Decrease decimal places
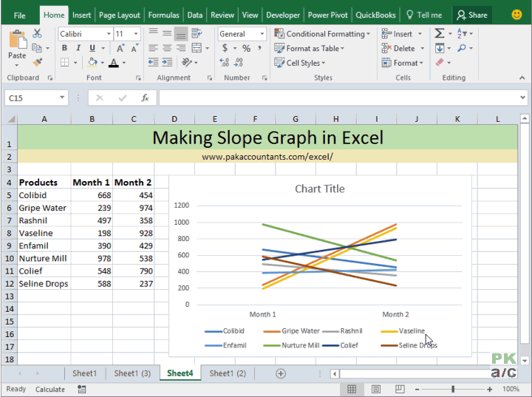532x397 pixels. 239,62
